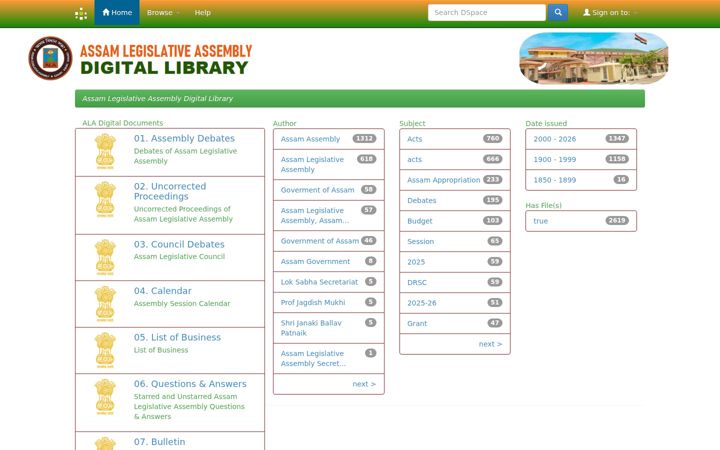
Task: Click the Assam Legislative Assembly Digital Library breadcrumb
Action: (x=158, y=98)
